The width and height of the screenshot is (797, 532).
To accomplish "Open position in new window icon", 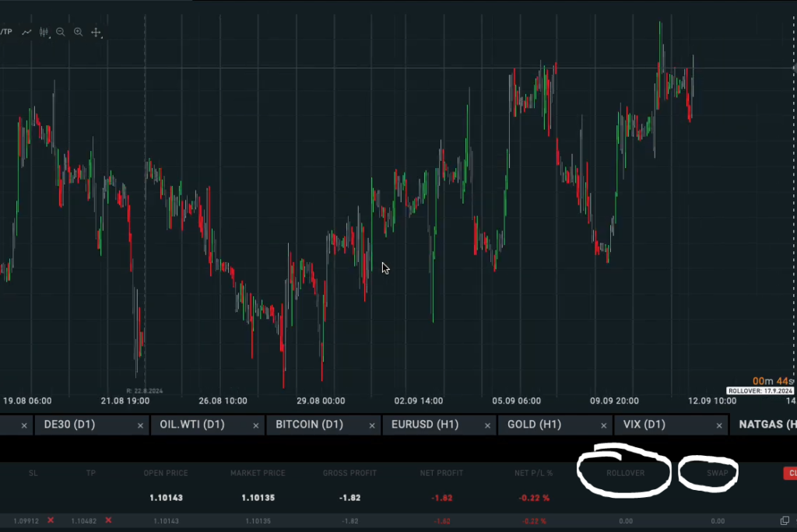I will pos(785,520).
